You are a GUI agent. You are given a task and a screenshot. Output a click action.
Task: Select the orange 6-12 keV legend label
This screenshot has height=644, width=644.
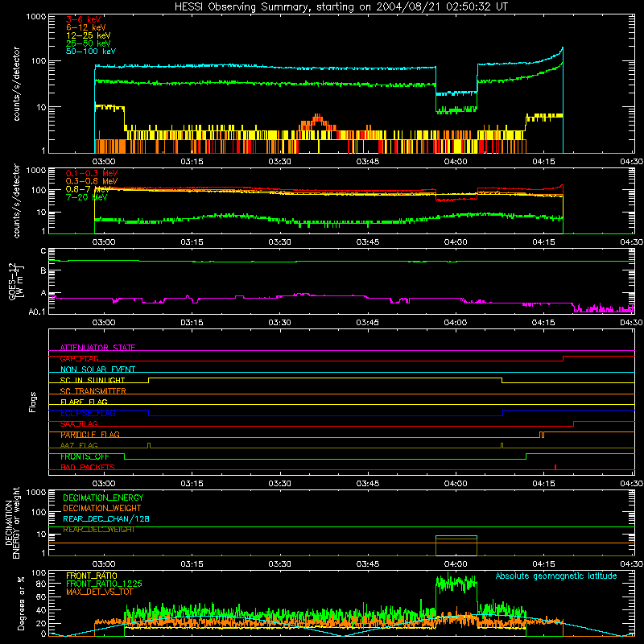pos(86,27)
